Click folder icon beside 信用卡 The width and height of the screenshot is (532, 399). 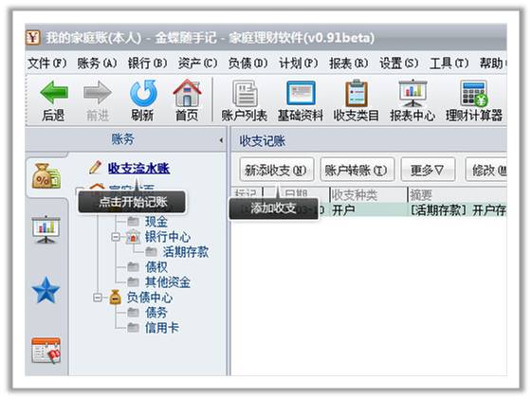click(133, 327)
